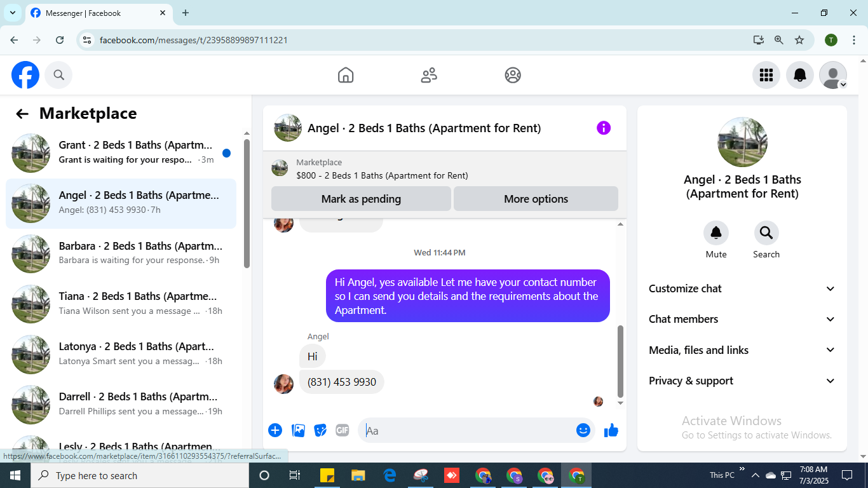The height and width of the screenshot is (488, 868).
Task: Open Darrell conversation in list
Action: 121,404
